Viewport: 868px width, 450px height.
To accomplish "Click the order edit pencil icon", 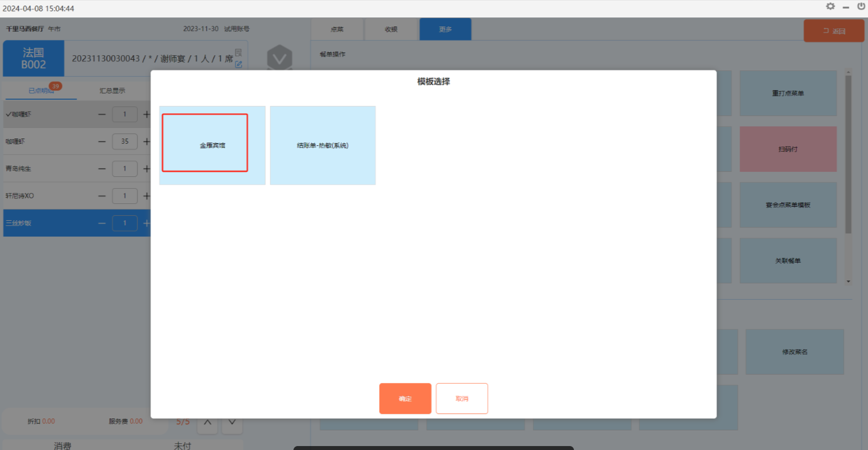I will 238,64.
